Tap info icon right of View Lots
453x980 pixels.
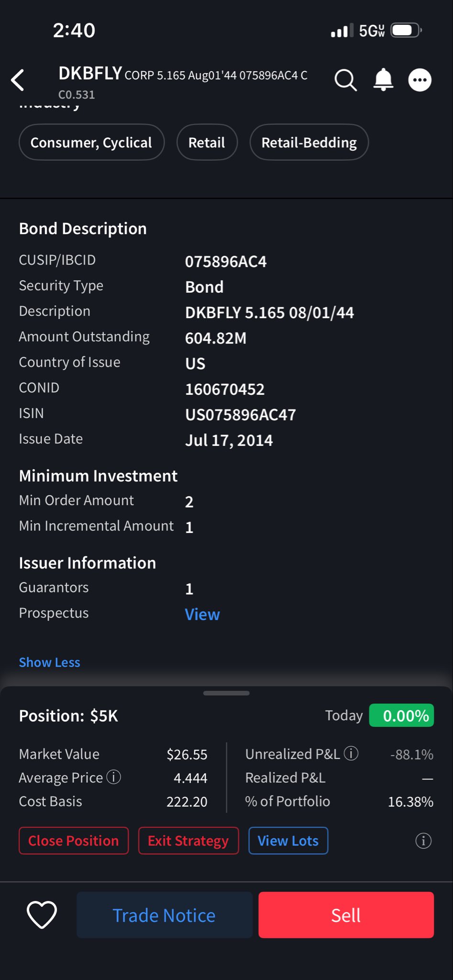click(423, 841)
